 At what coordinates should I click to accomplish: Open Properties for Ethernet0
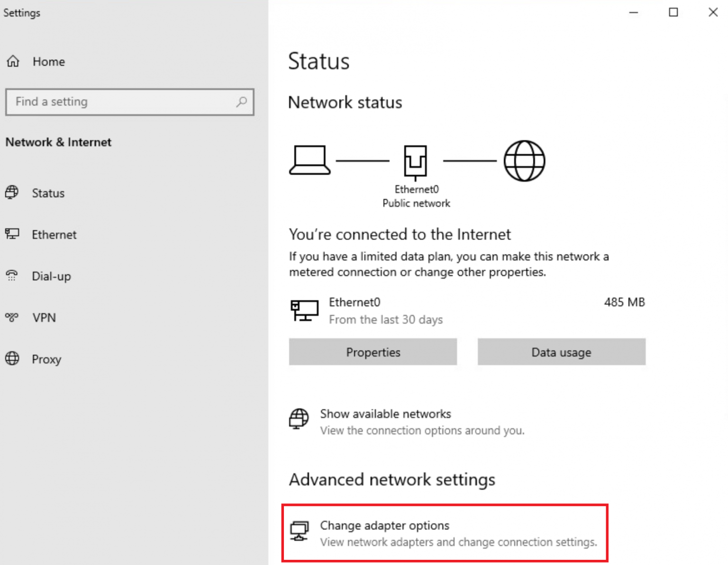click(373, 352)
